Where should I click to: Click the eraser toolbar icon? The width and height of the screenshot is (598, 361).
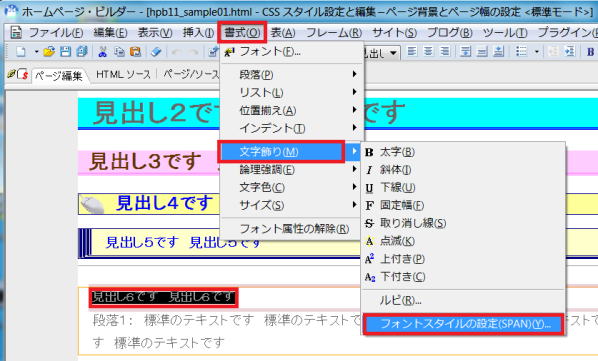[x=156, y=51]
